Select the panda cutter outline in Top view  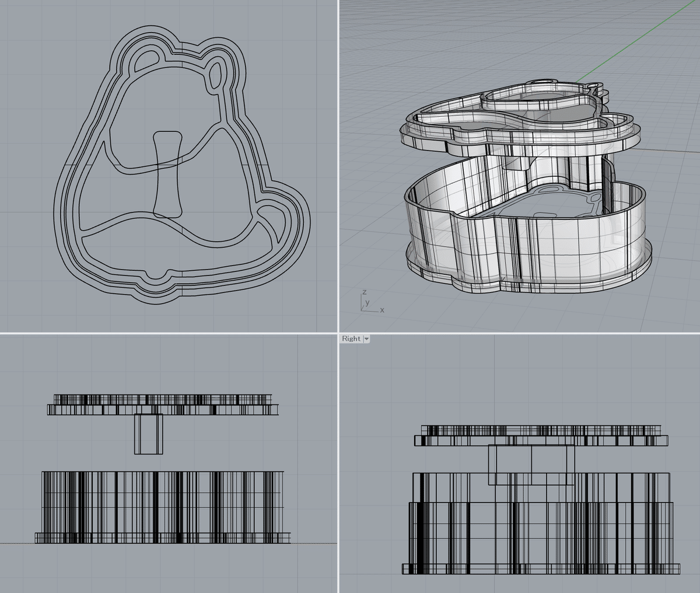pyautogui.click(x=182, y=165)
